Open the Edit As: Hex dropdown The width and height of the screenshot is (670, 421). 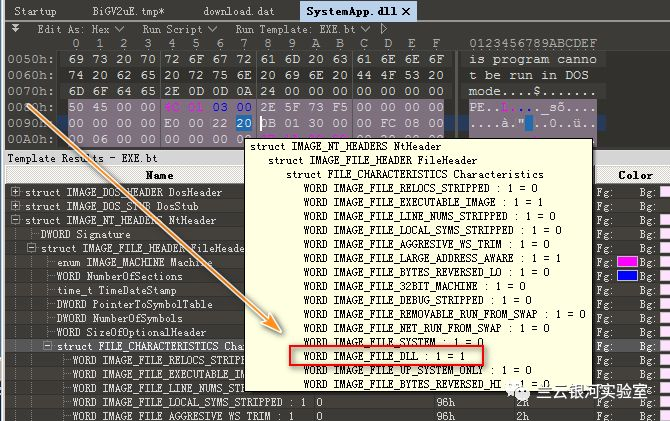(x=80, y=29)
